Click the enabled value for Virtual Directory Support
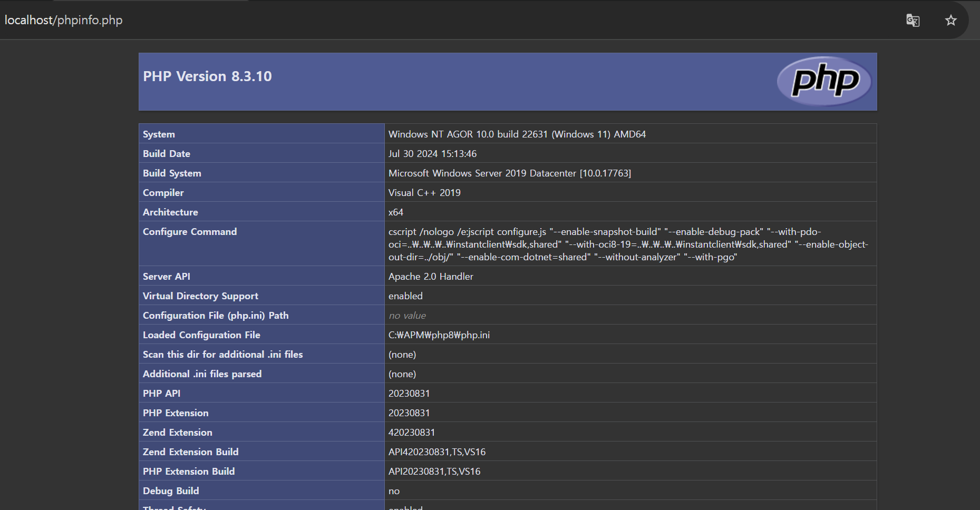The image size is (980, 510). coord(405,296)
